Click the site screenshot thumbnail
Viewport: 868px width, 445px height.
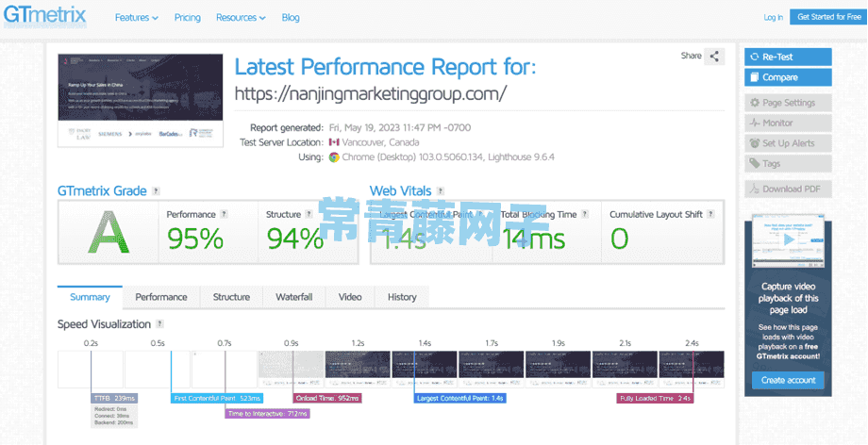(x=141, y=100)
